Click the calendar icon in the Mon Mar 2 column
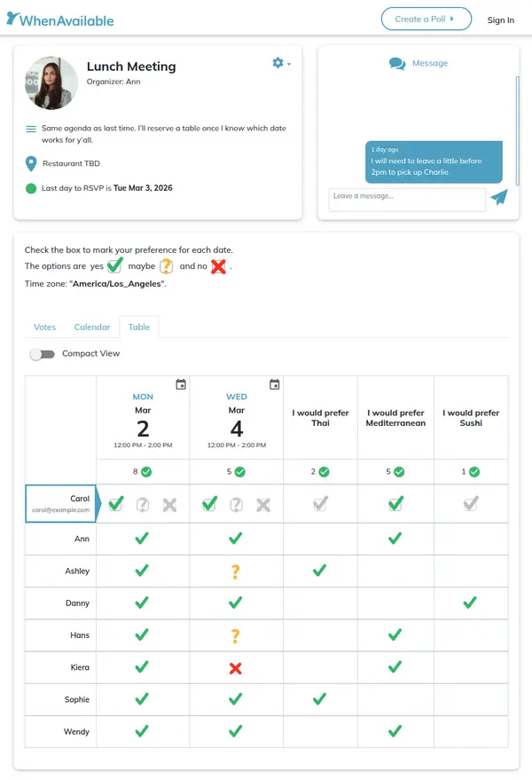This screenshot has width=532, height=780. [180, 383]
